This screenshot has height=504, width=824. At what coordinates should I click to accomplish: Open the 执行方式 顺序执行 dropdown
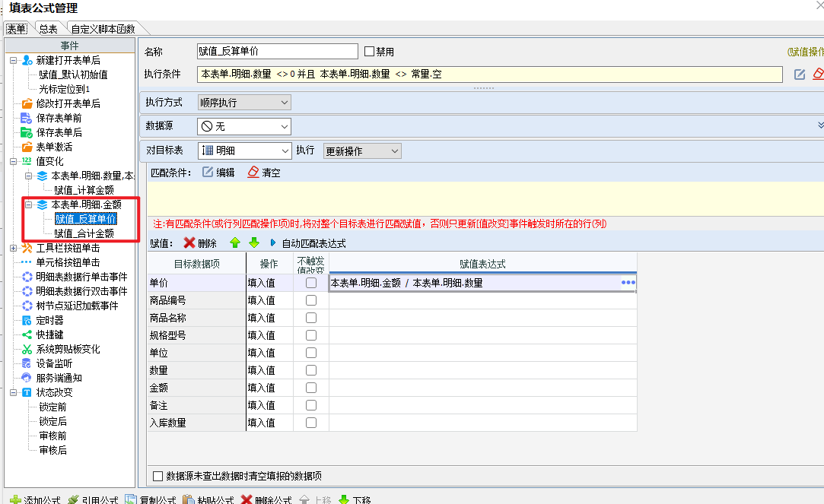244,103
